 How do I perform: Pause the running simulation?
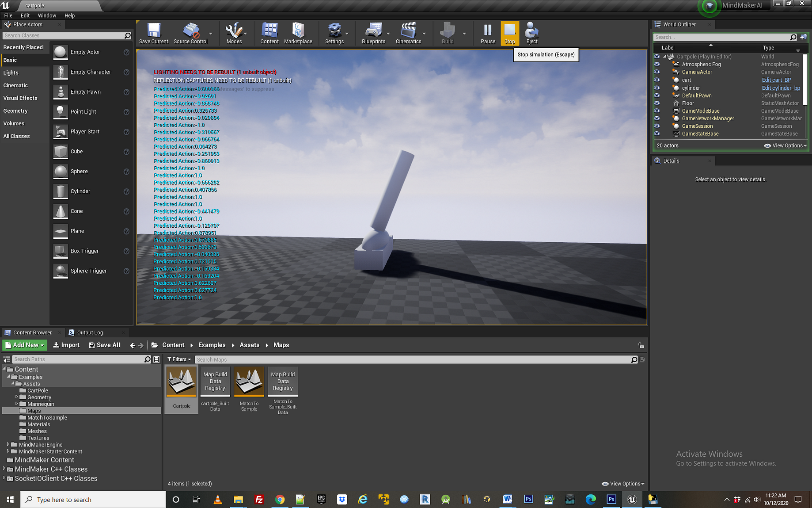coord(488,33)
